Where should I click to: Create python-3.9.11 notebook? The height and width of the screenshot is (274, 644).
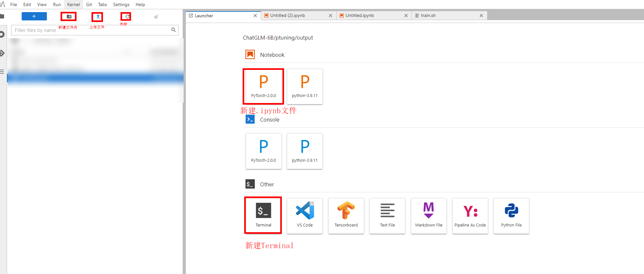click(x=304, y=86)
